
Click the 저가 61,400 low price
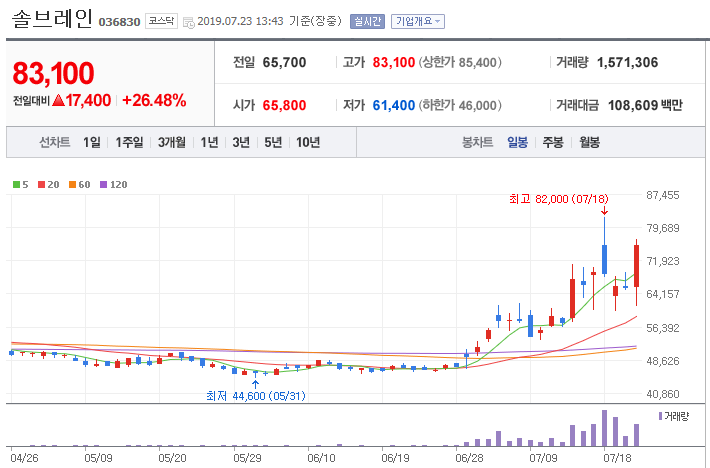(393, 105)
